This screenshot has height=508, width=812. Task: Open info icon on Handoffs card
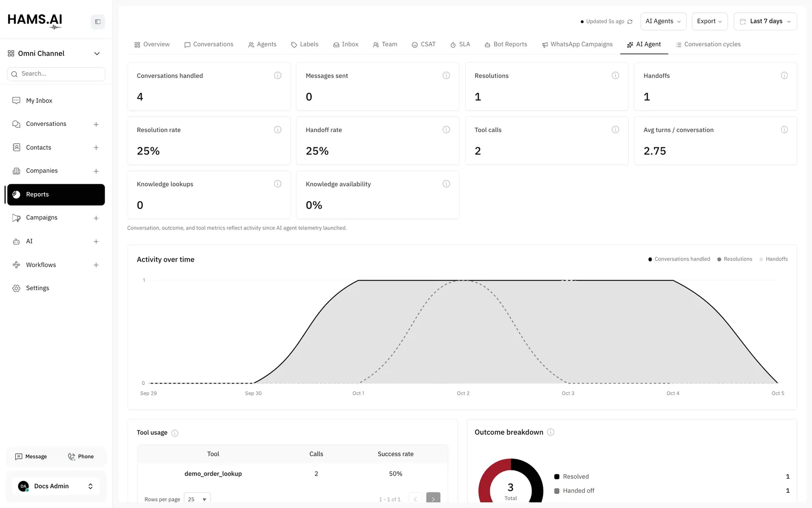[x=784, y=76]
